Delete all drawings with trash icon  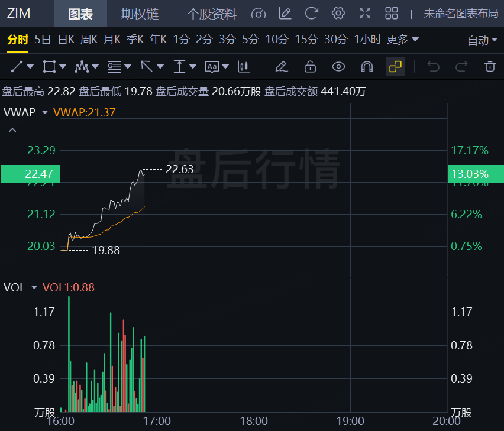pyautogui.click(x=489, y=66)
